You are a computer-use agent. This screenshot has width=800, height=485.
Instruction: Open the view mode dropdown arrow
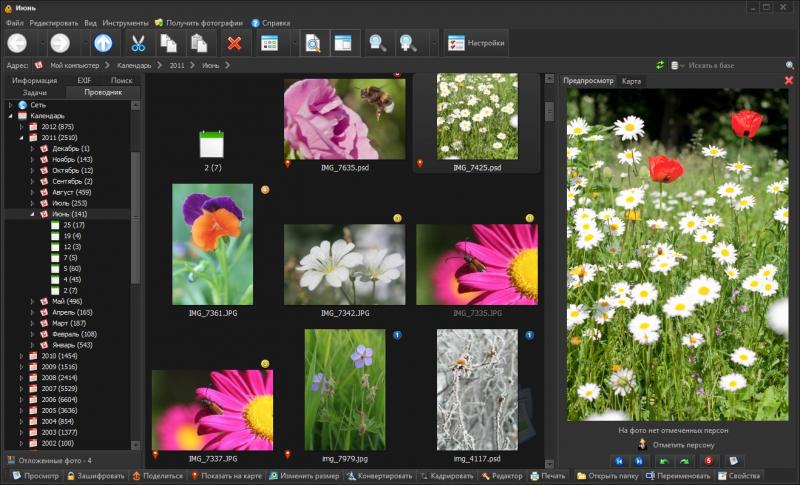coord(294,43)
